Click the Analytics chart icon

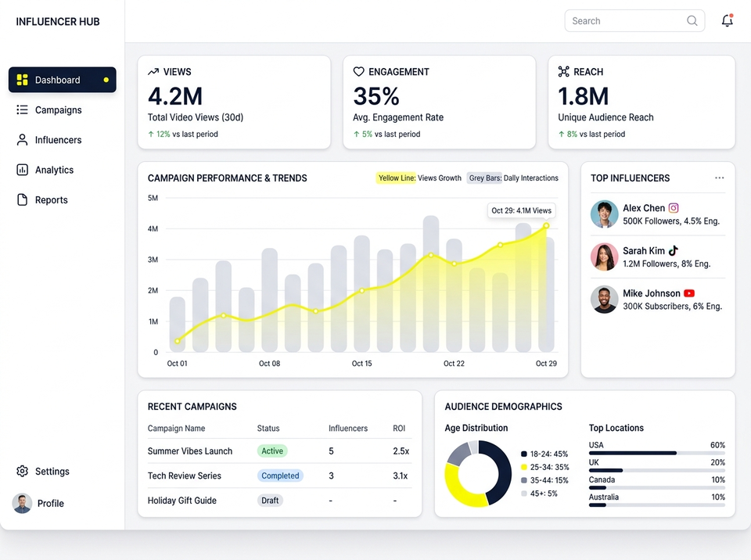pyautogui.click(x=22, y=170)
